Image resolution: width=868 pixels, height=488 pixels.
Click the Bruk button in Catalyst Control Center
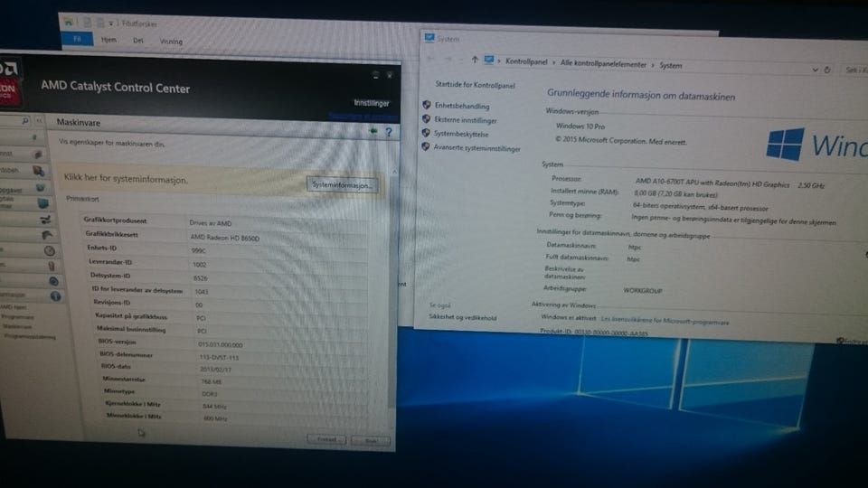pyautogui.click(x=371, y=441)
